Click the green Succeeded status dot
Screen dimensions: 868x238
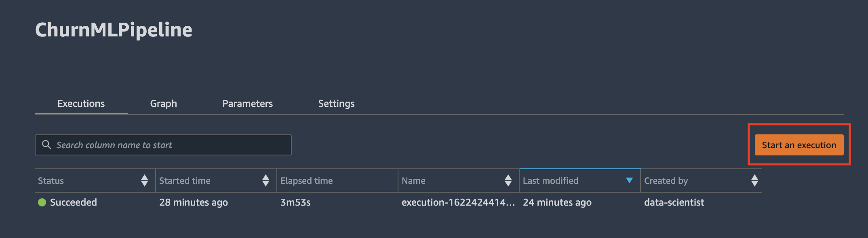coord(42,202)
